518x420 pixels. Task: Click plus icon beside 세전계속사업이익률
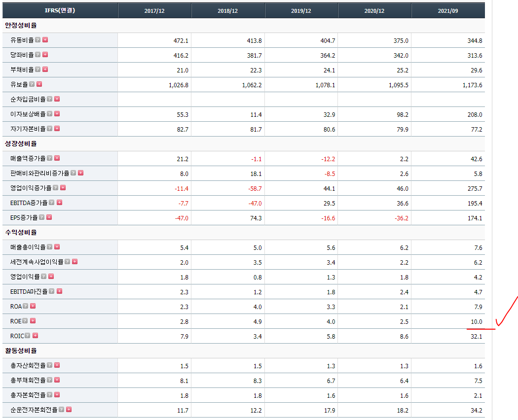pyautogui.click(x=75, y=261)
